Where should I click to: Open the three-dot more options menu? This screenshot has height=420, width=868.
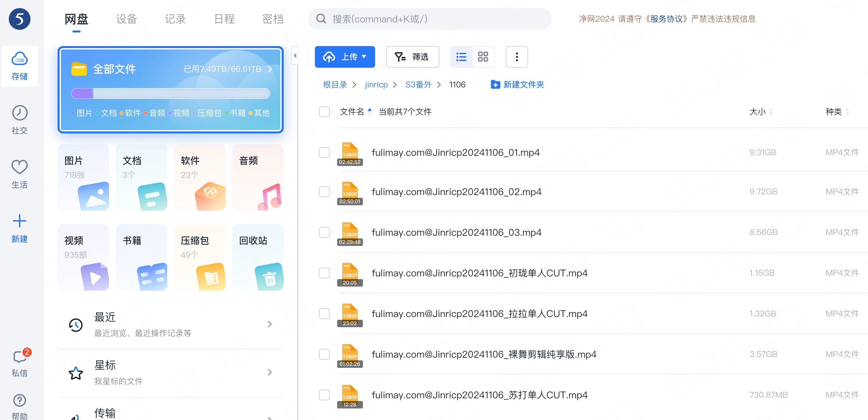(x=517, y=57)
